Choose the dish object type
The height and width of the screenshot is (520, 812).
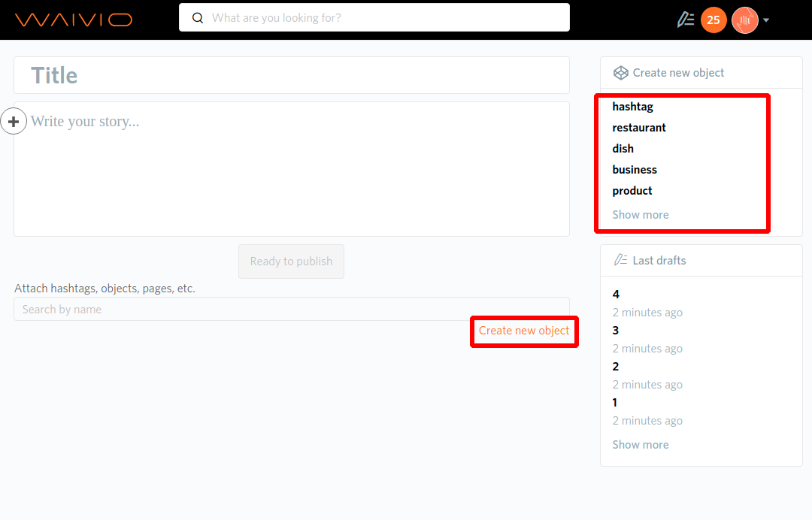(623, 149)
